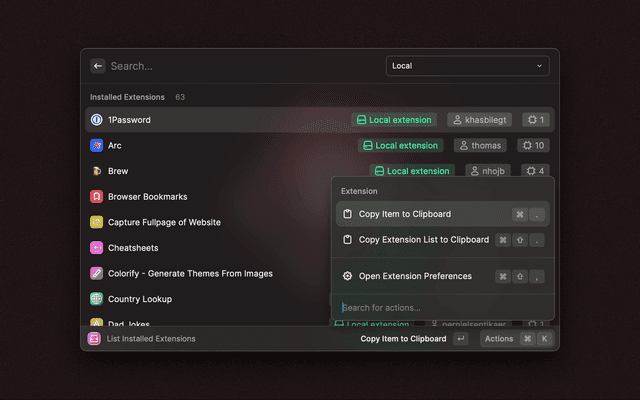Select Open Extension Preferences action
The height and width of the screenshot is (400, 640).
coord(414,276)
